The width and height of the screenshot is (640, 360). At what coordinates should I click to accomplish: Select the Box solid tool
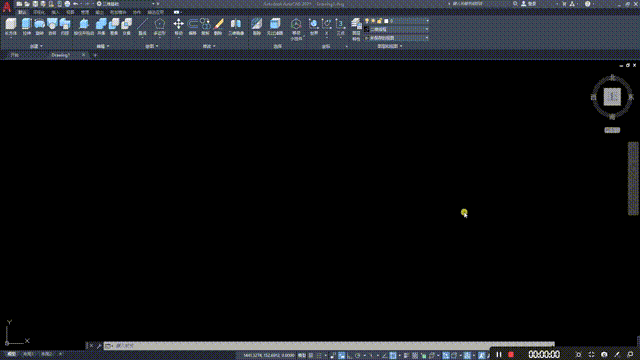pyautogui.click(x=11, y=27)
